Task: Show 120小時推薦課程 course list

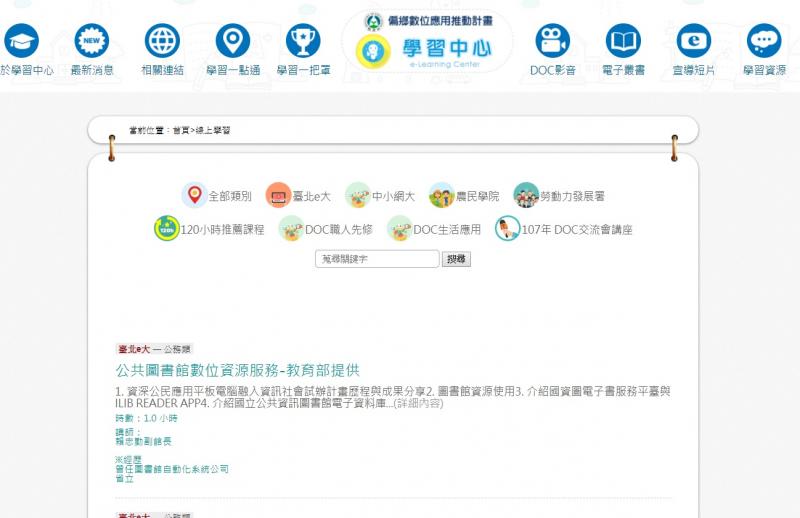Action: pos(222,230)
